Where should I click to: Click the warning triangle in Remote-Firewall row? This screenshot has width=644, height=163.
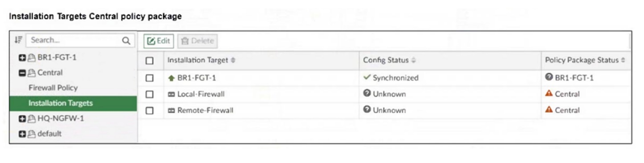tap(549, 110)
